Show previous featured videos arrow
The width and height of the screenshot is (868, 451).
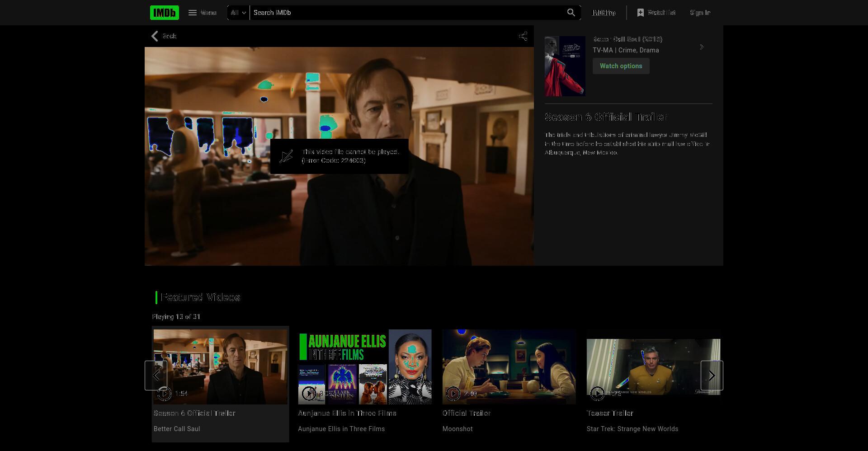156,376
